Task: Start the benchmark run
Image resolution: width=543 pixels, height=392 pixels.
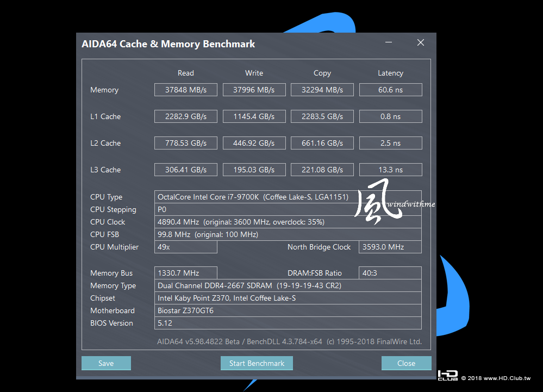Action: pyautogui.click(x=257, y=363)
